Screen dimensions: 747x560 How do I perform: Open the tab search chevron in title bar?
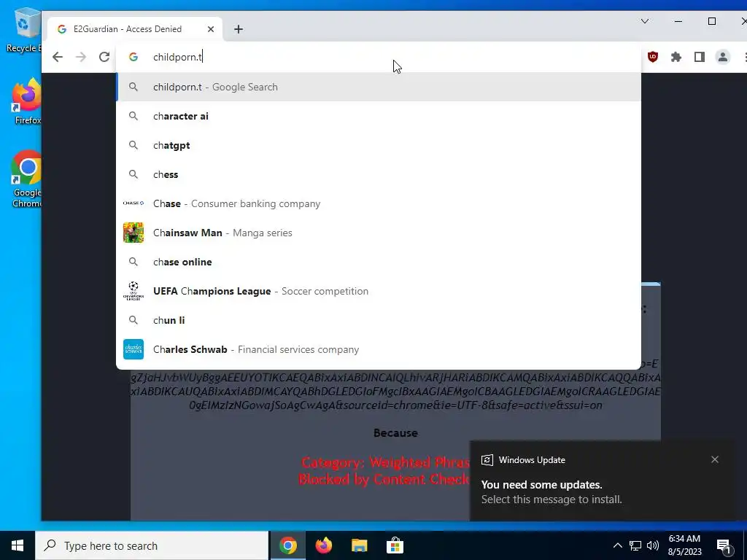click(x=645, y=21)
